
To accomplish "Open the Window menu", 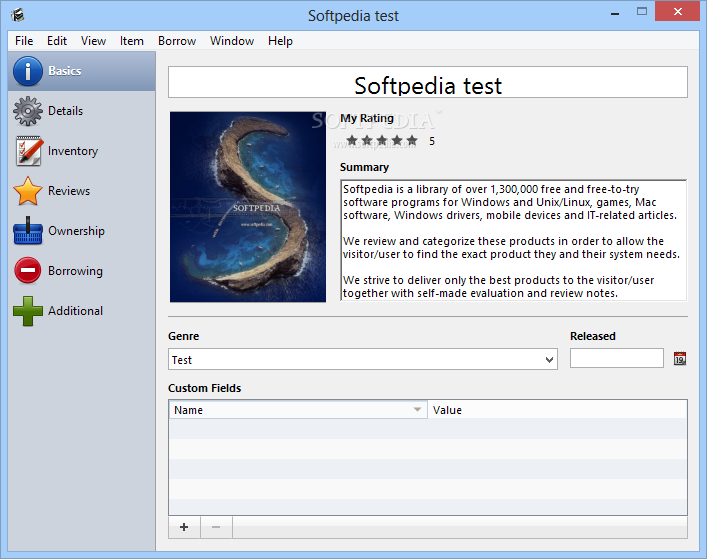I will pos(232,41).
